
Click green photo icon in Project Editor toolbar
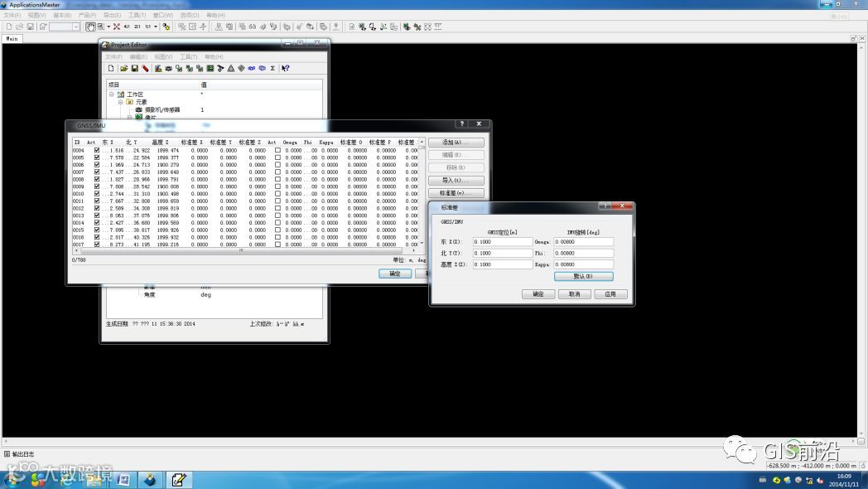210,68
